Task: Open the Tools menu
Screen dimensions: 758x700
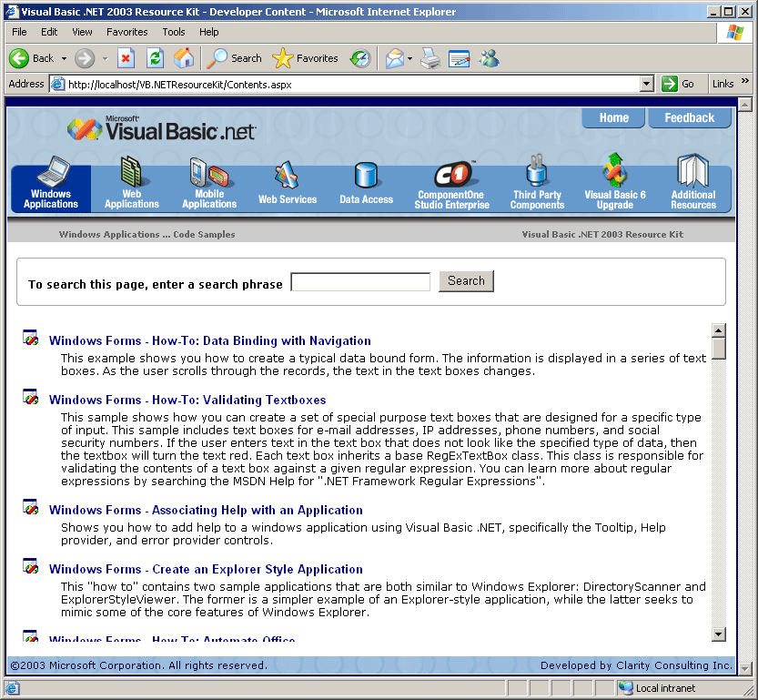Action: pyautogui.click(x=174, y=32)
